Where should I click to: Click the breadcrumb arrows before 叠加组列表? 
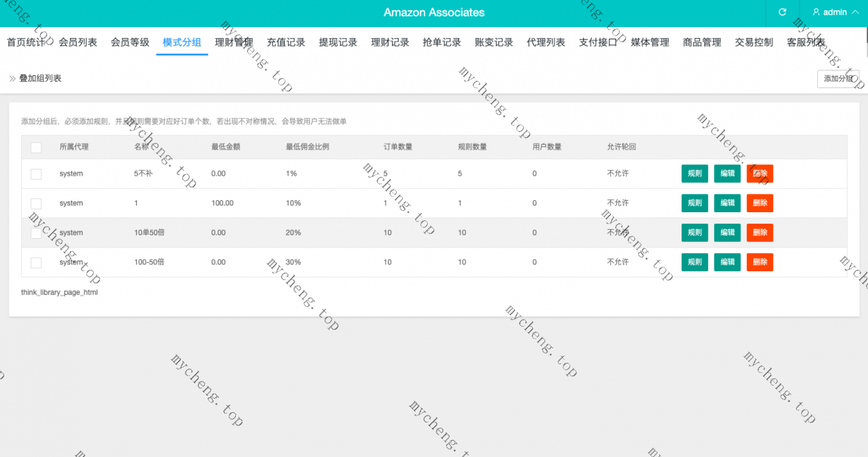point(12,79)
